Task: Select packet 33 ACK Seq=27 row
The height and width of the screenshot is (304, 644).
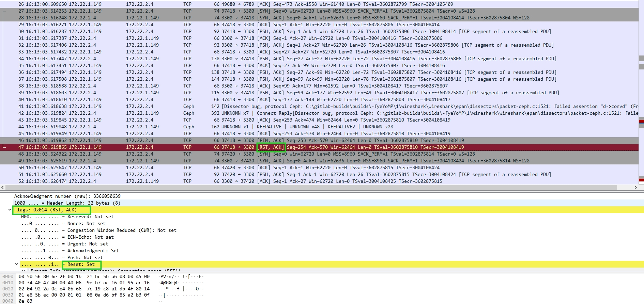Action: (x=319, y=52)
